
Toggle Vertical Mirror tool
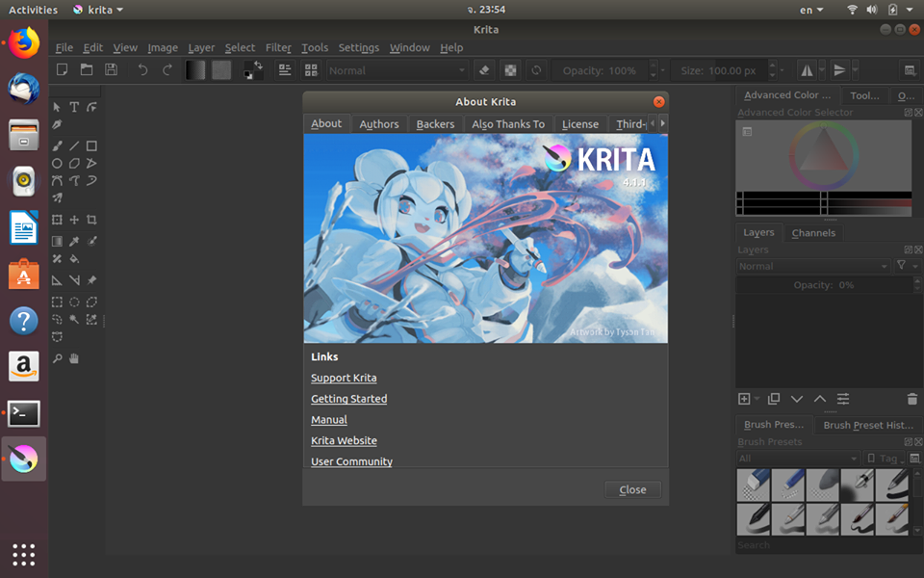pyautogui.click(x=839, y=70)
